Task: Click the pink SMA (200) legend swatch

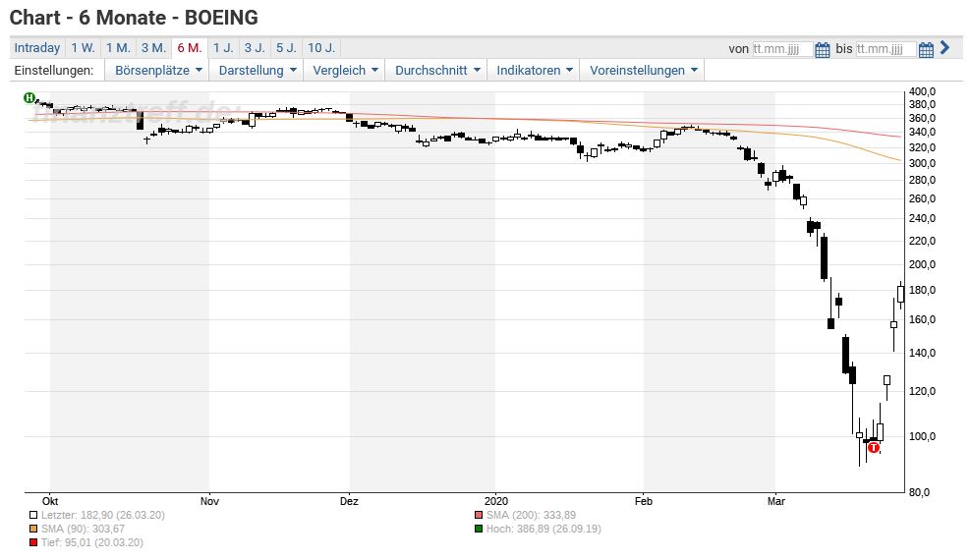Action: point(478,516)
